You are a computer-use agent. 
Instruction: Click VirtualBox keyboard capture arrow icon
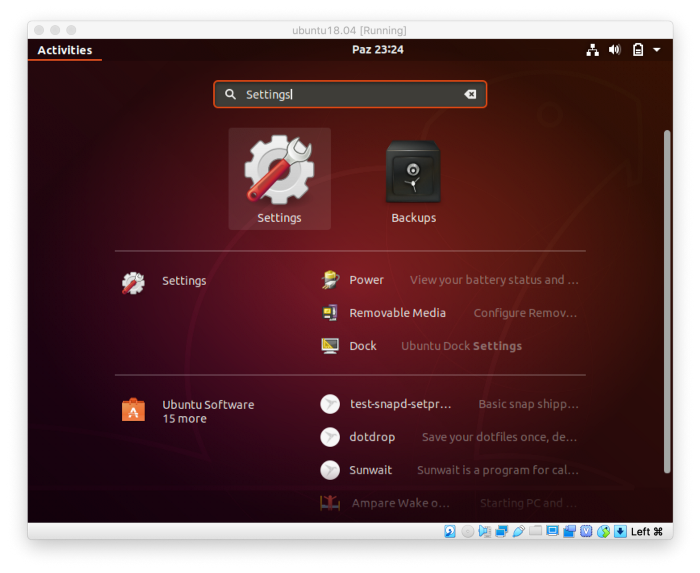point(620,531)
